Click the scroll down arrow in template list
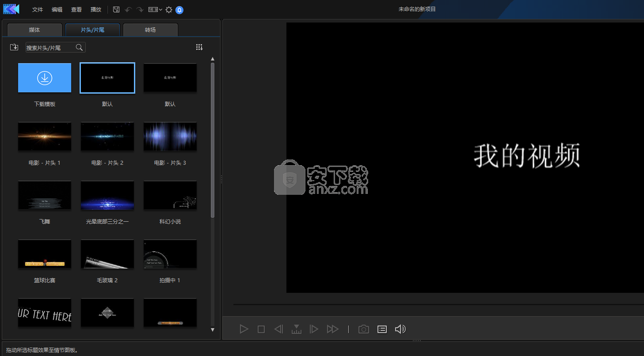 coord(213,329)
